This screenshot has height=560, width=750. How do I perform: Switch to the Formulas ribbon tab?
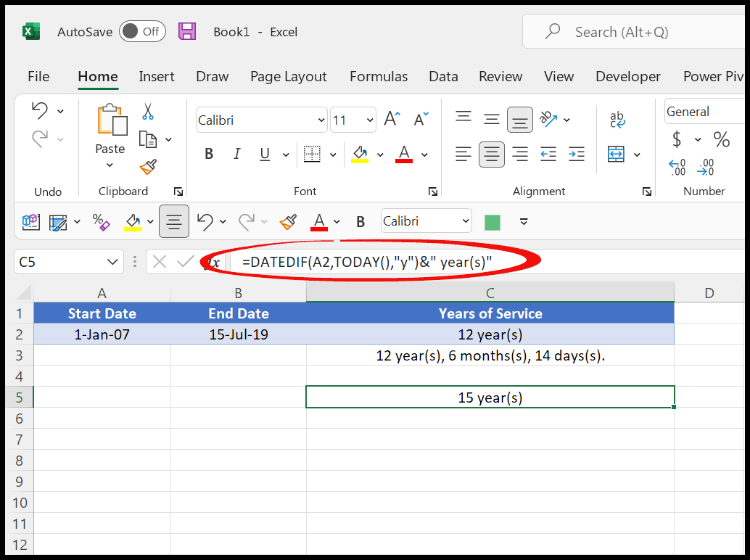[378, 76]
